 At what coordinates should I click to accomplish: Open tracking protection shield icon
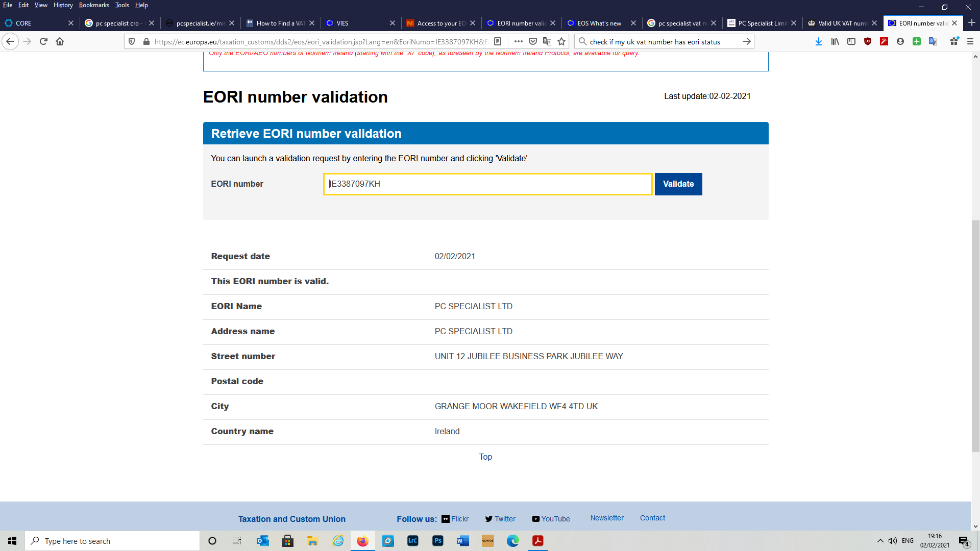pyautogui.click(x=132, y=41)
